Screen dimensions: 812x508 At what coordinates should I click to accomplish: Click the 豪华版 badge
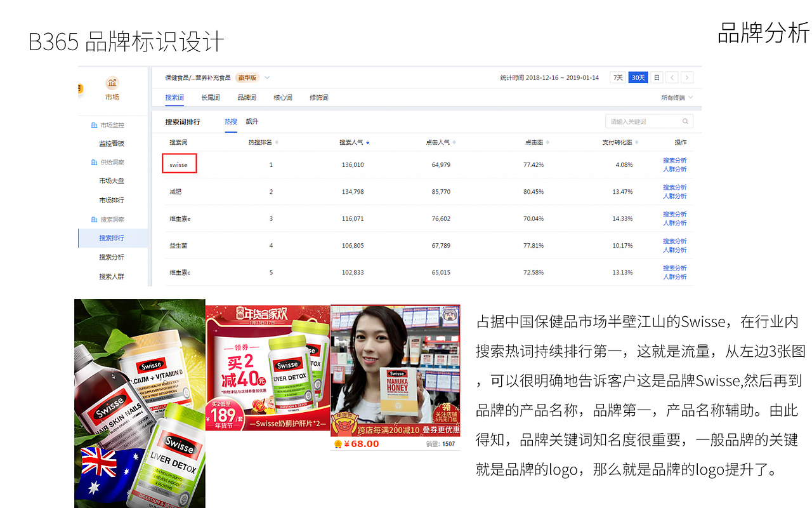pos(247,77)
